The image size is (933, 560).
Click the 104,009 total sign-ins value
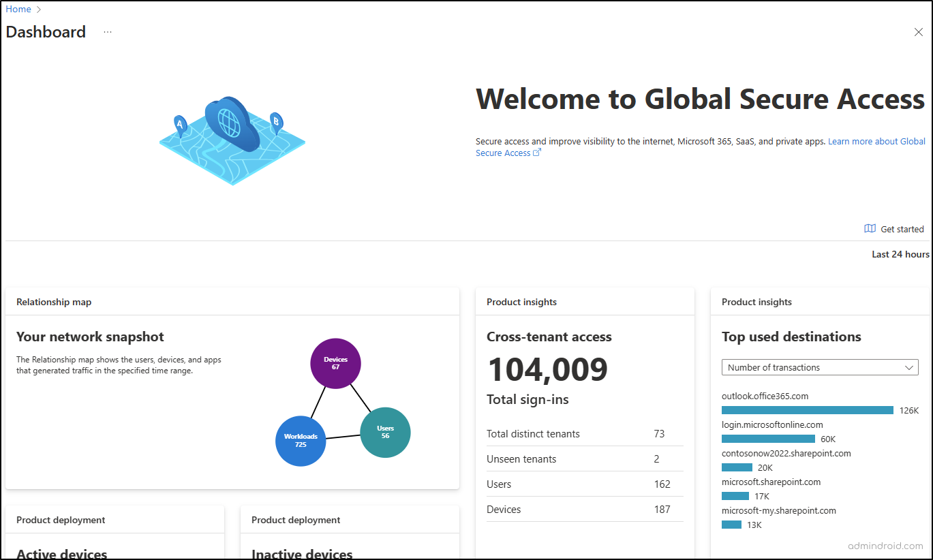(547, 369)
